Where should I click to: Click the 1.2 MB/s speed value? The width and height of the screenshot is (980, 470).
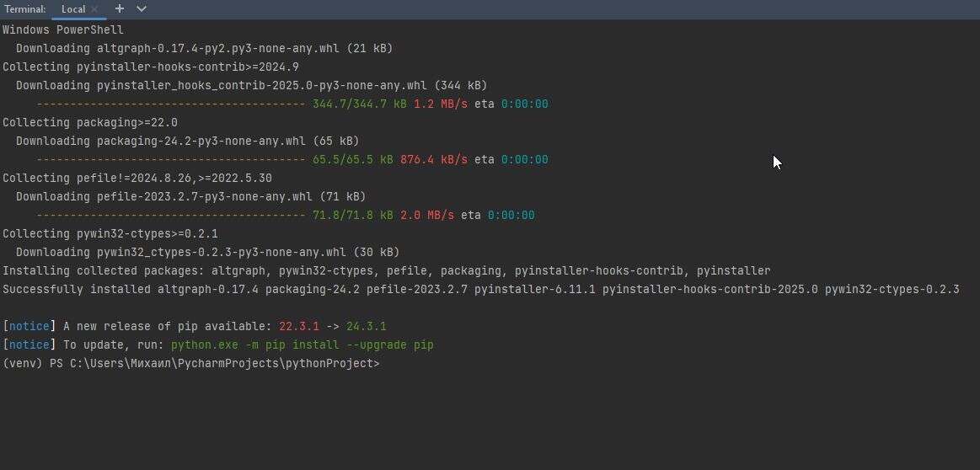pyautogui.click(x=441, y=104)
